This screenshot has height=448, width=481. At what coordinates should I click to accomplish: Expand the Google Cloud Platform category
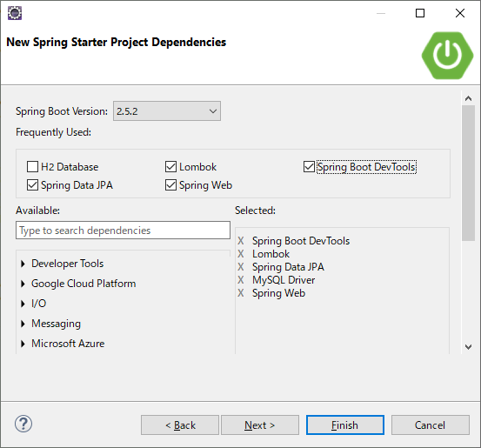click(x=23, y=284)
